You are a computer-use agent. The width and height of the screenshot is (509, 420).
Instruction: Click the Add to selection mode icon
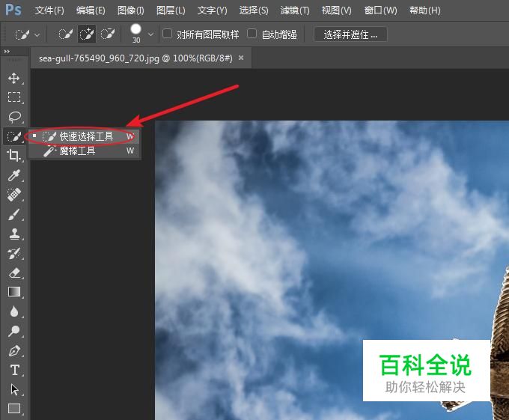86,34
